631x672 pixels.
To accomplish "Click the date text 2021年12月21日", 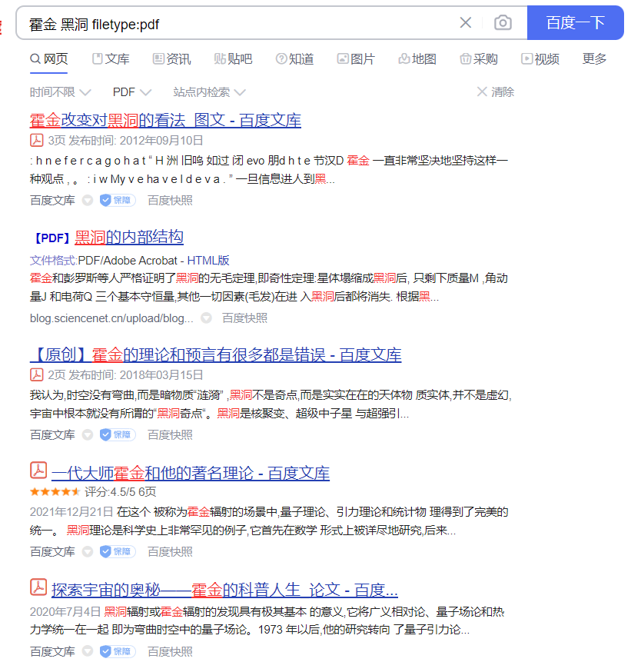I will click(71, 512).
